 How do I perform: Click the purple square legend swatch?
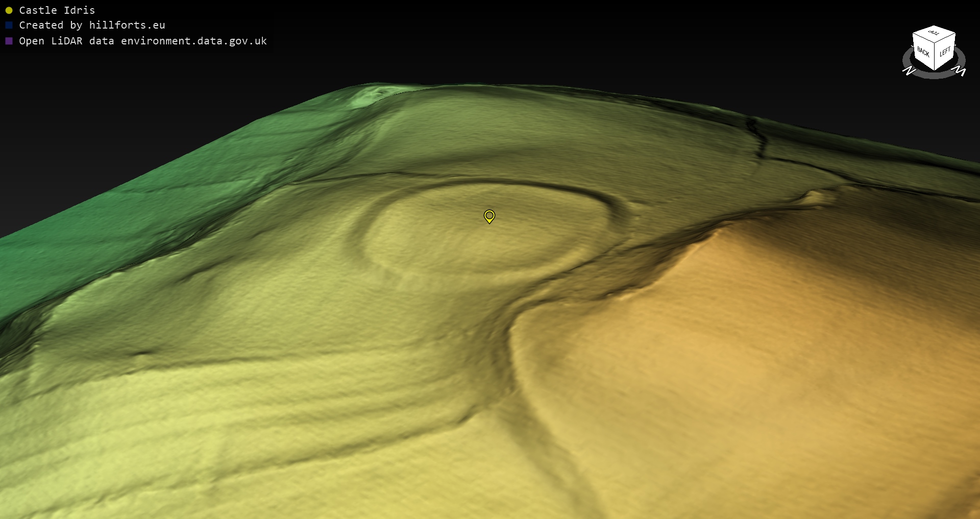[x=9, y=41]
